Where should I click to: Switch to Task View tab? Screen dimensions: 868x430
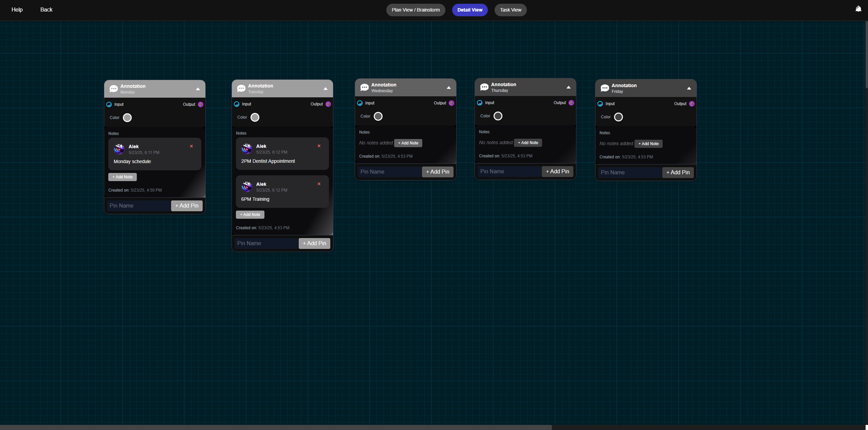tap(510, 10)
